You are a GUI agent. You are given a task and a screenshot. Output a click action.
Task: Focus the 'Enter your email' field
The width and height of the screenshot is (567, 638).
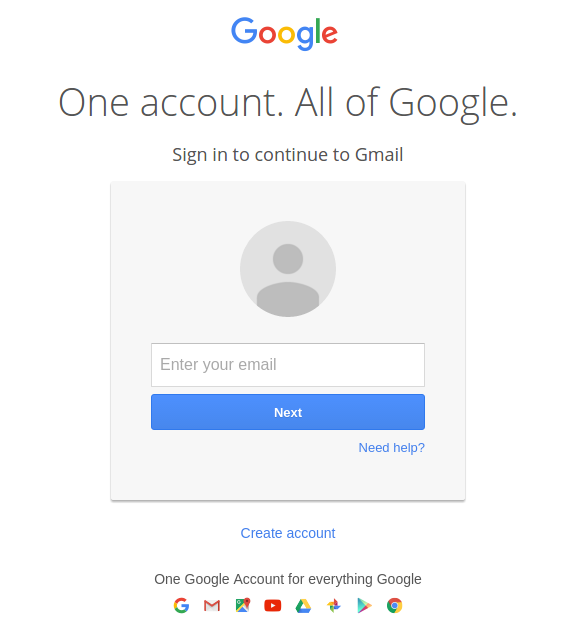coord(288,365)
